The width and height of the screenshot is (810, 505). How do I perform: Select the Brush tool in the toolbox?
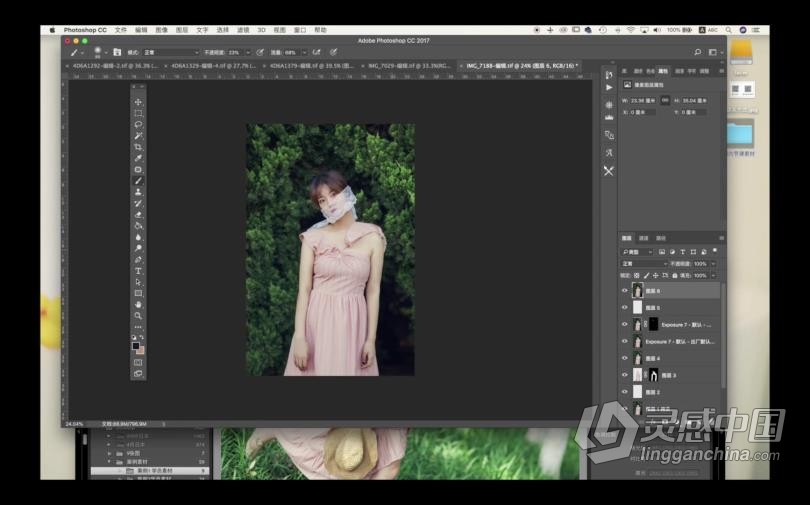point(138,181)
